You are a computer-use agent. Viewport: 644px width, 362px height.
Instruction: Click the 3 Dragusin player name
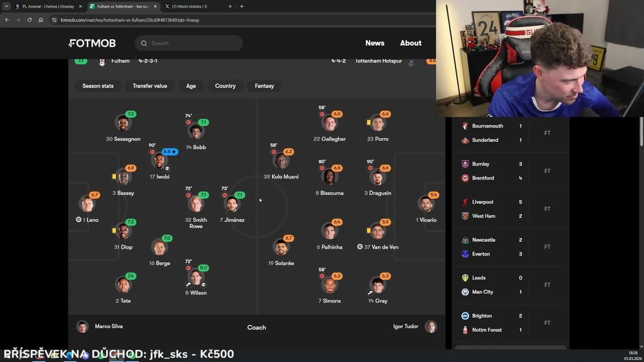pyautogui.click(x=378, y=193)
